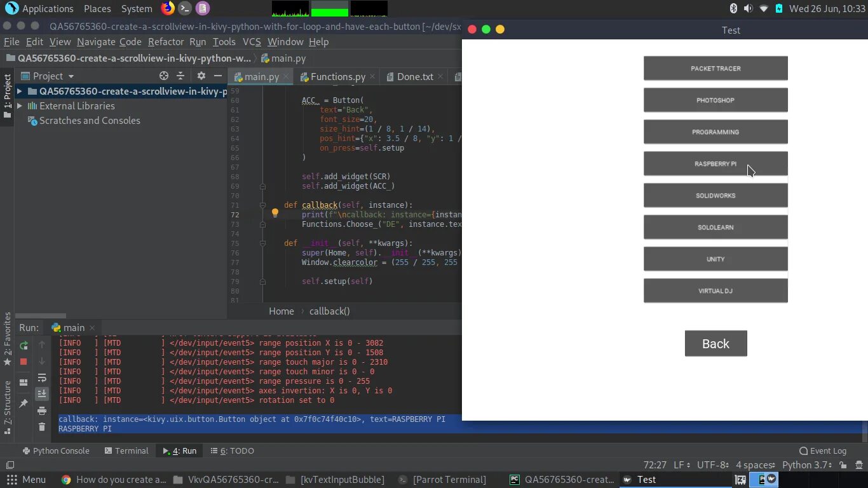This screenshot has width=868, height=488.
Task: Toggle soft-wrap in the Run console
Action: [x=42, y=377]
